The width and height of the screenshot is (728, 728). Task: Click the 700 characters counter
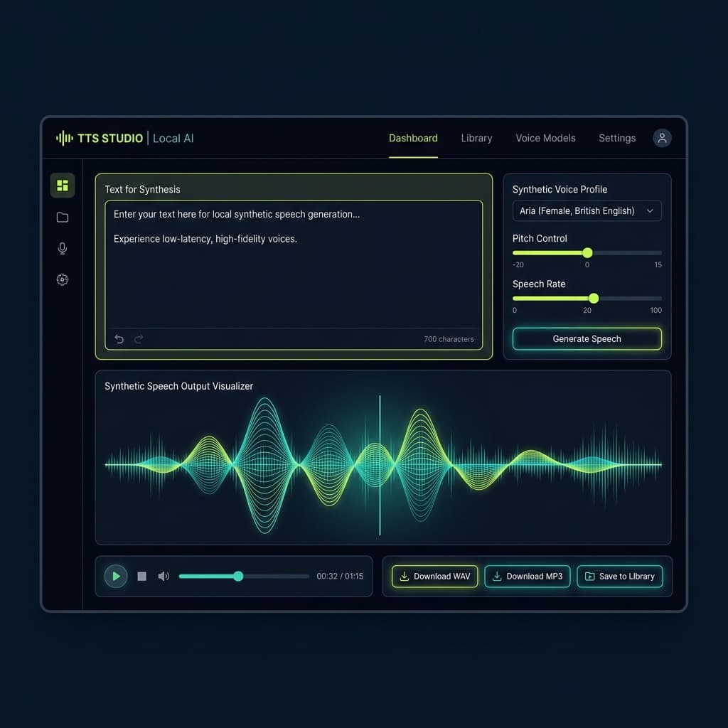tap(449, 339)
